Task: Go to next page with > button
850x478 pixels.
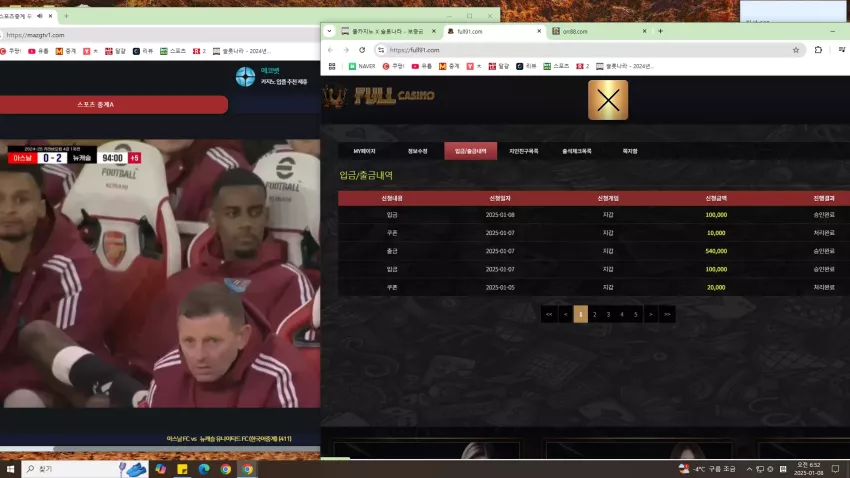Action: tap(651, 314)
